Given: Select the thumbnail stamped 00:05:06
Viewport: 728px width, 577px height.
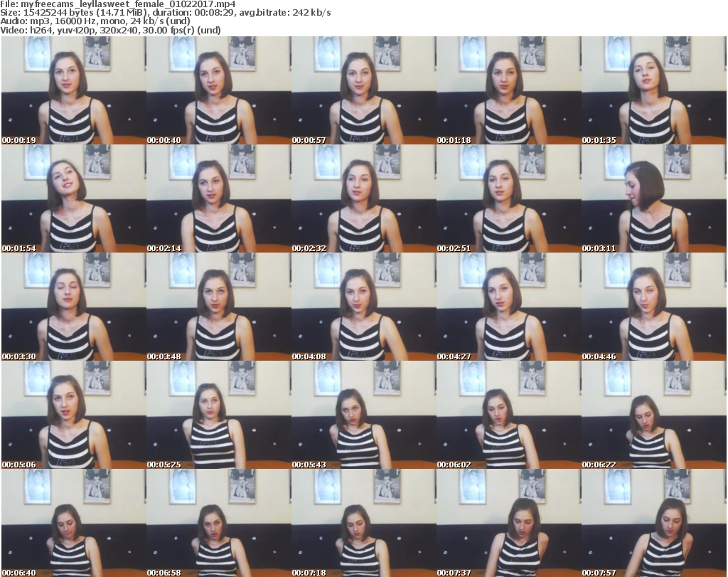Looking at the screenshot, I should [74, 415].
